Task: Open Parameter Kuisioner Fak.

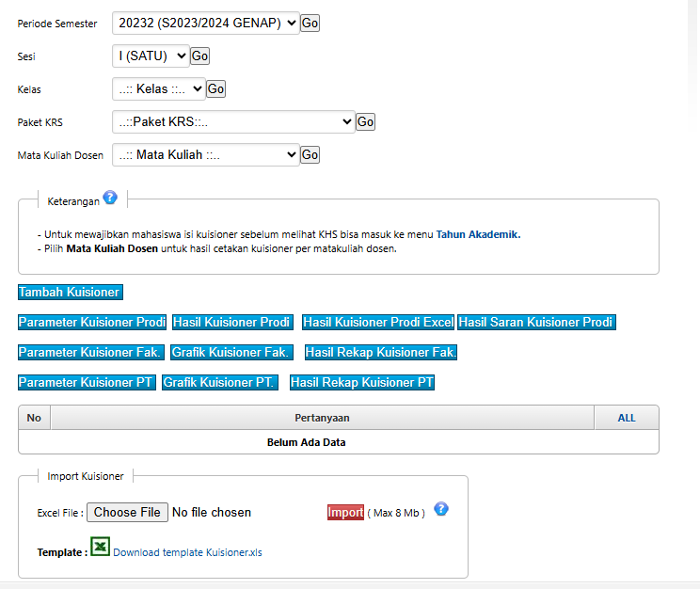Action: 91,352
